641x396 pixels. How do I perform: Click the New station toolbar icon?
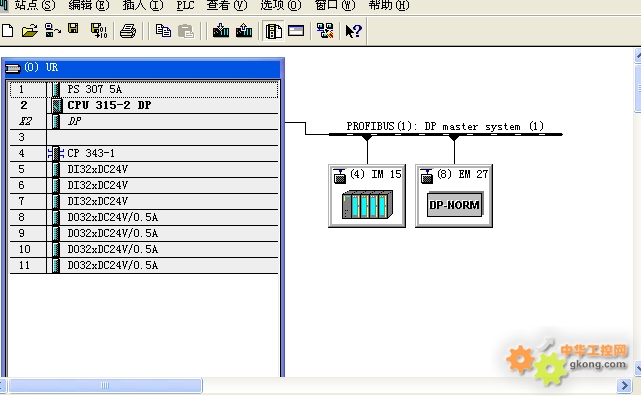click(7, 31)
